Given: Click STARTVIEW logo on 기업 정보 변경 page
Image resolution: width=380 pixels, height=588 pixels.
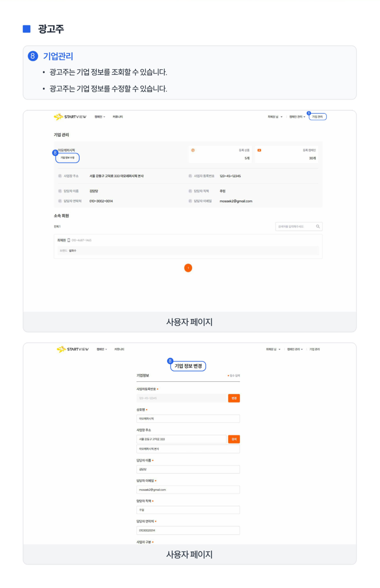Looking at the screenshot, I should [x=72, y=349].
